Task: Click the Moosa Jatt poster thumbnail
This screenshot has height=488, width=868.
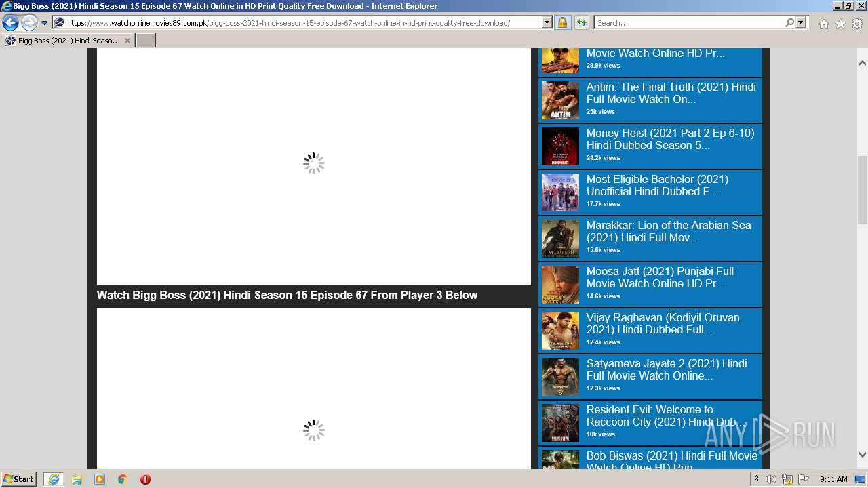Action: 560,285
